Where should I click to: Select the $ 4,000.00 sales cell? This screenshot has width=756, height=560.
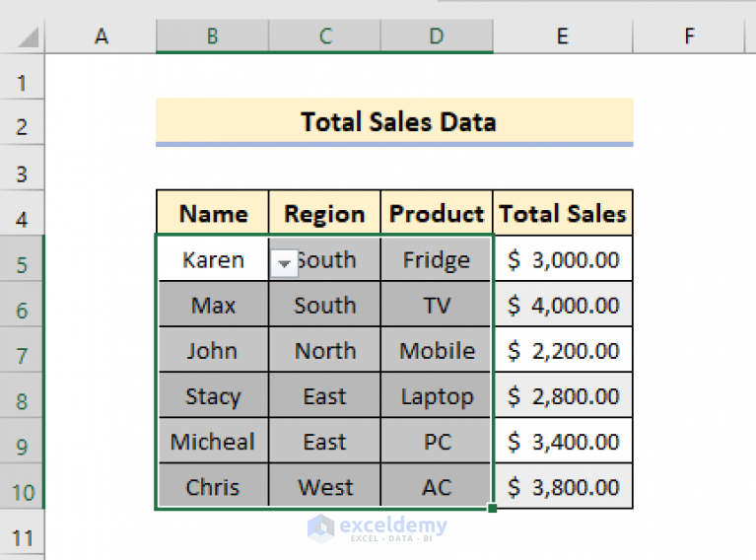point(563,306)
